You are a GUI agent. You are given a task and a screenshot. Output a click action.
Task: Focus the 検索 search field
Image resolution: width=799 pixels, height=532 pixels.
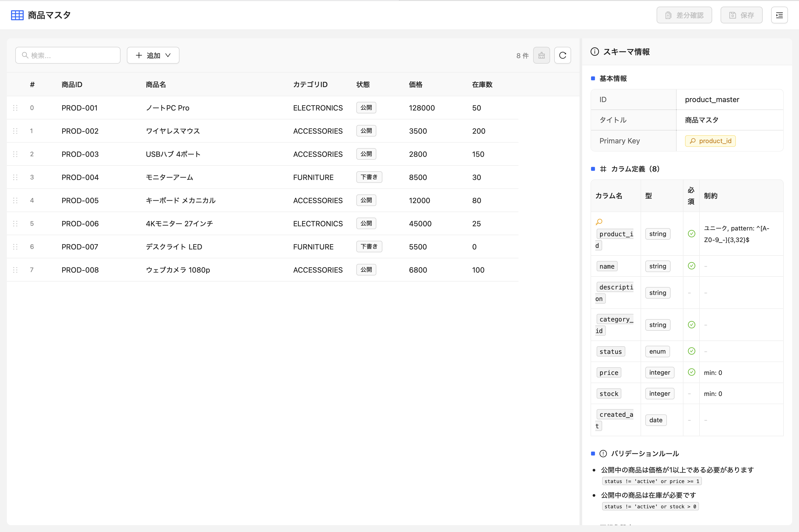[x=68, y=55]
